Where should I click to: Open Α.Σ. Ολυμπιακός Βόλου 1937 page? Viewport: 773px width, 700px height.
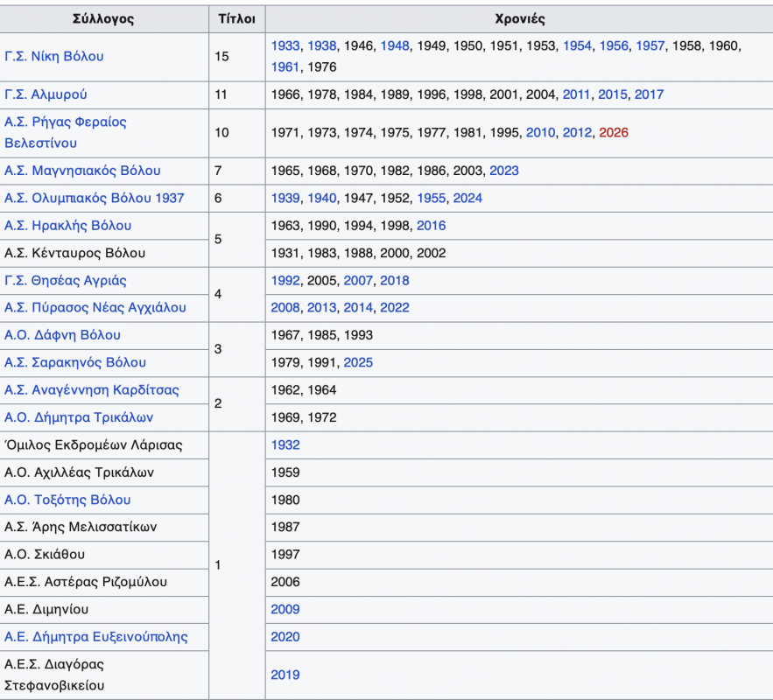point(95,198)
